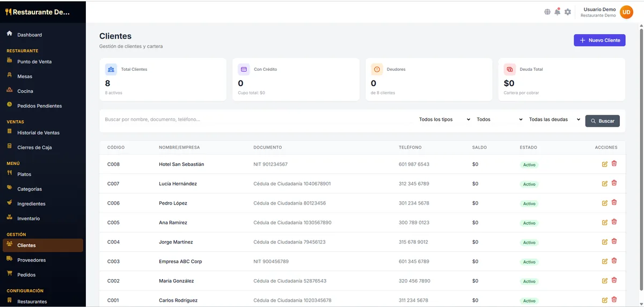
Task: Click the edit icon for María González
Action: point(605,281)
